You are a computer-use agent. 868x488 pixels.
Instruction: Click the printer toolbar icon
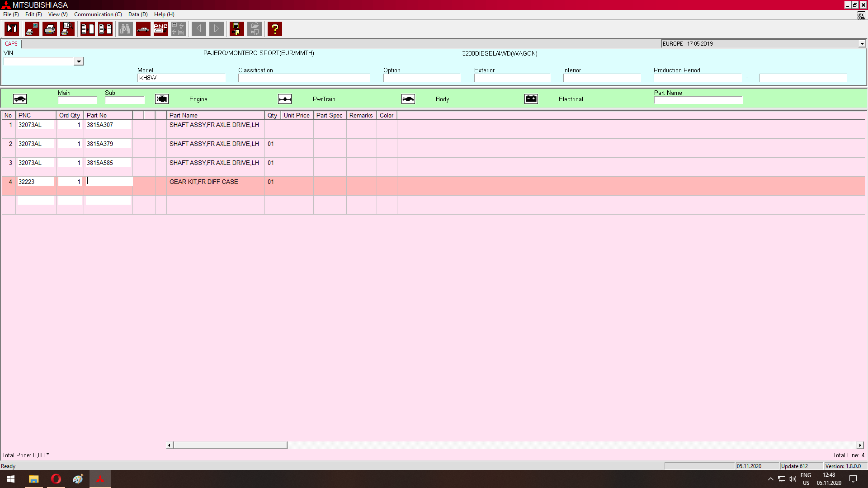(x=50, y=29)
